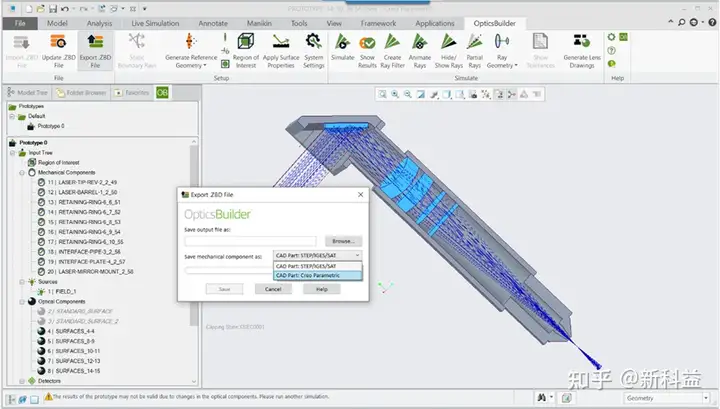Start Animate Rays
The width and height of the screenshot is (720, 409).
coord(420,50)
